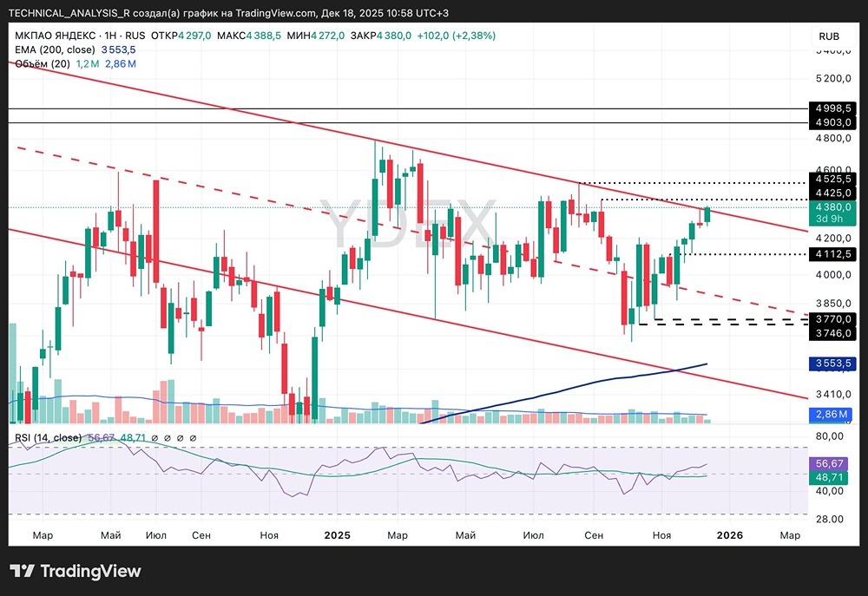Click the 3 746,0 price level label
868x596 pixels.
tap(832, 333)
